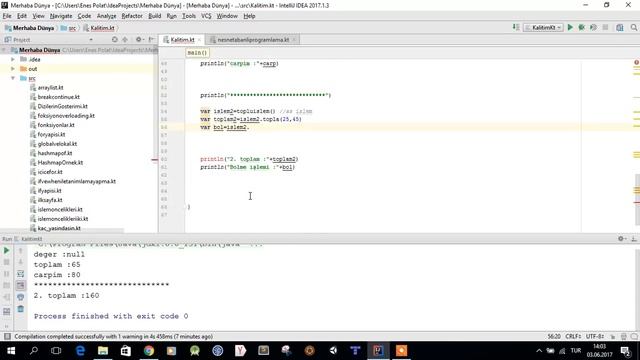Image resolution: width=640 pixels, height=360 pixels.
Task: Open the VCS menu
Action: point(206,16)
